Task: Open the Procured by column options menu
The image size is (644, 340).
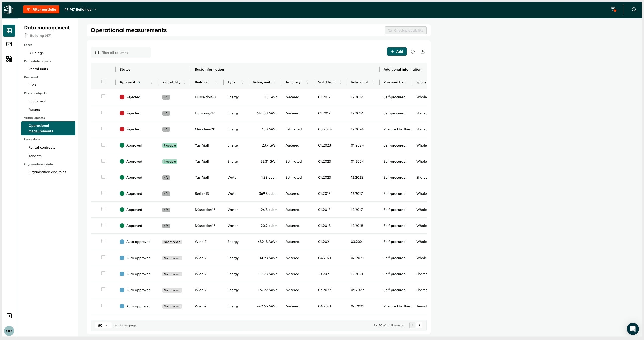Action: 406,82
